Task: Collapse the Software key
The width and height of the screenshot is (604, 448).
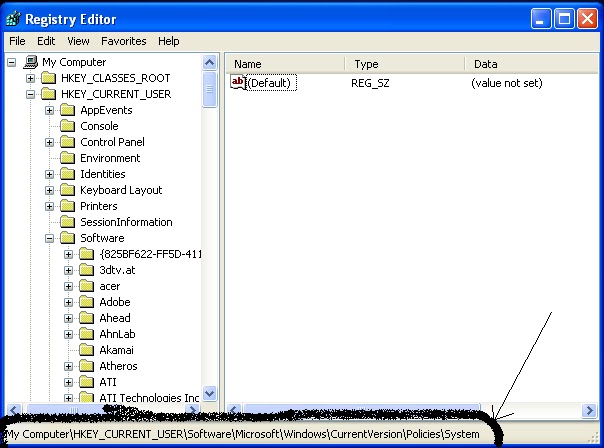Action: point(49,238)
